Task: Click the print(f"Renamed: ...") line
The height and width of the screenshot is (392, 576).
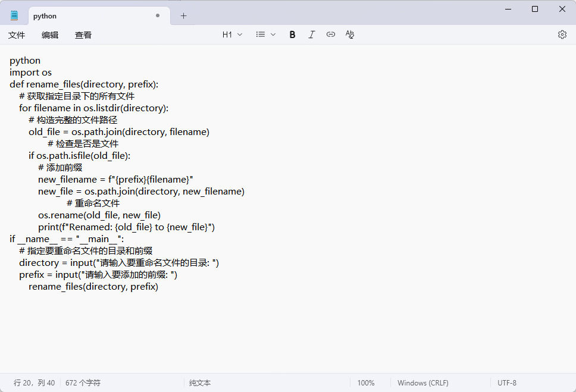Action: pyautogui.click(x=126, y=227)
